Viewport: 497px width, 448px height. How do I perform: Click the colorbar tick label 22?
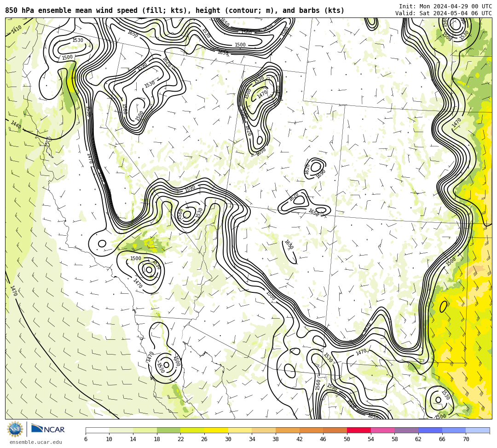181,439
